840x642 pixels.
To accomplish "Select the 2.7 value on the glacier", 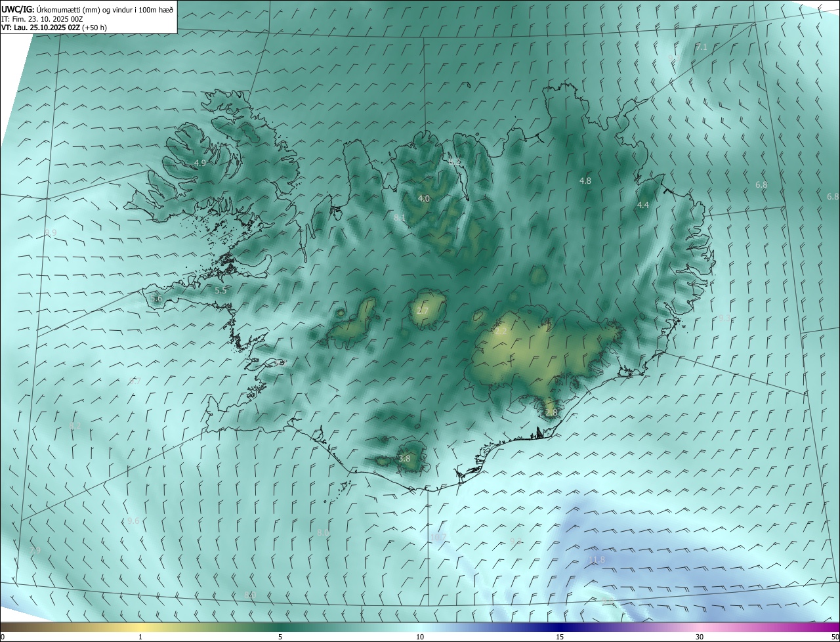I will [x=423, y=310].
